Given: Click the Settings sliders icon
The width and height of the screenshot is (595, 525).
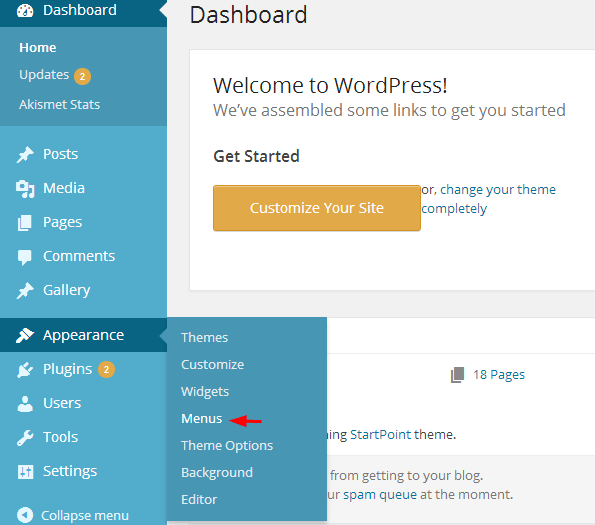Looking at the screenshot, I should (x=25, y=472).
